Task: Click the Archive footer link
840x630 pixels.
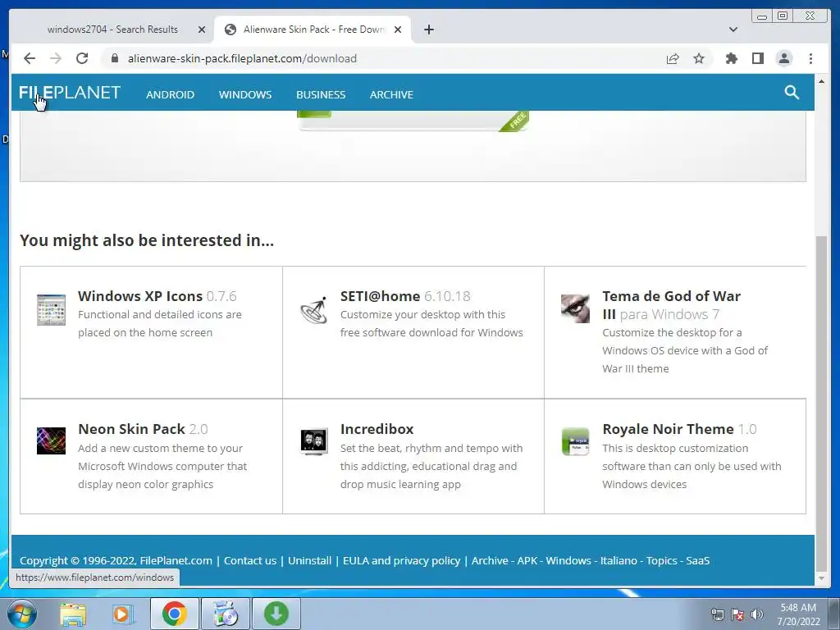Action: [490, 561]
